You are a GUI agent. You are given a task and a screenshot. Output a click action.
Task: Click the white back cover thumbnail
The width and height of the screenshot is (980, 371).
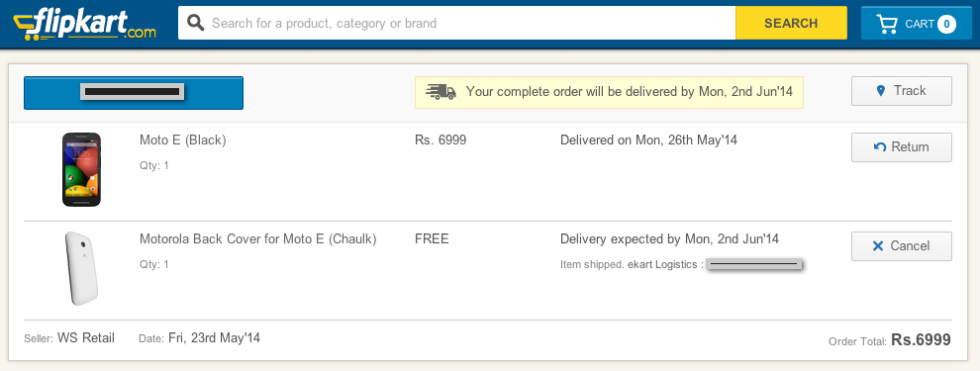tap(81, 268)
